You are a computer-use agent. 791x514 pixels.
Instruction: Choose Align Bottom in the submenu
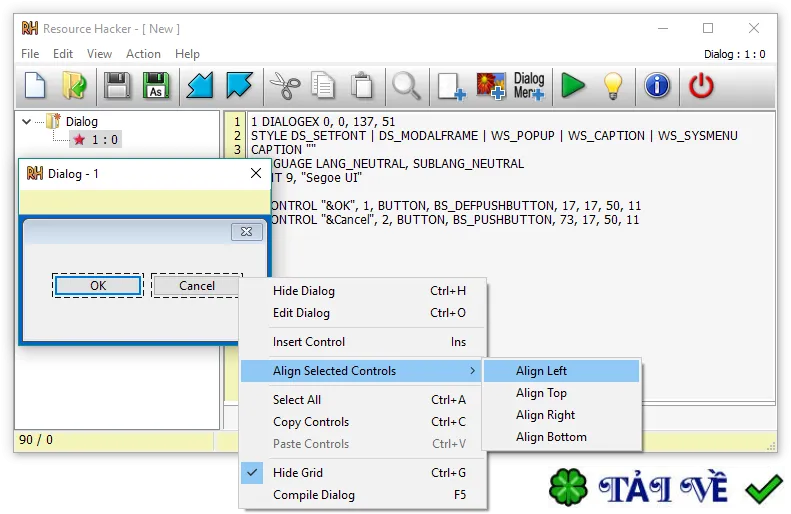tap(561, 437)
